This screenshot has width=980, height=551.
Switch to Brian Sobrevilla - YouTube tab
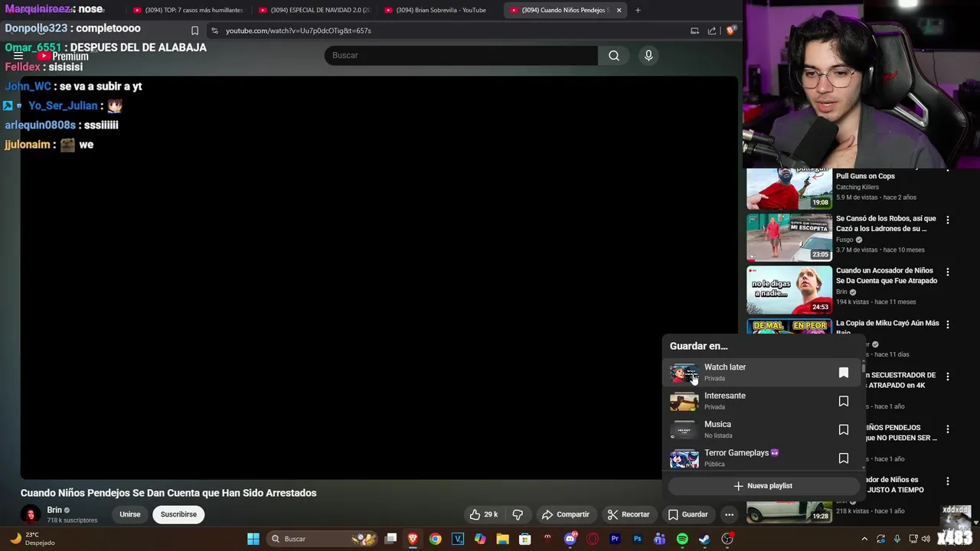(x=440, y=10)
